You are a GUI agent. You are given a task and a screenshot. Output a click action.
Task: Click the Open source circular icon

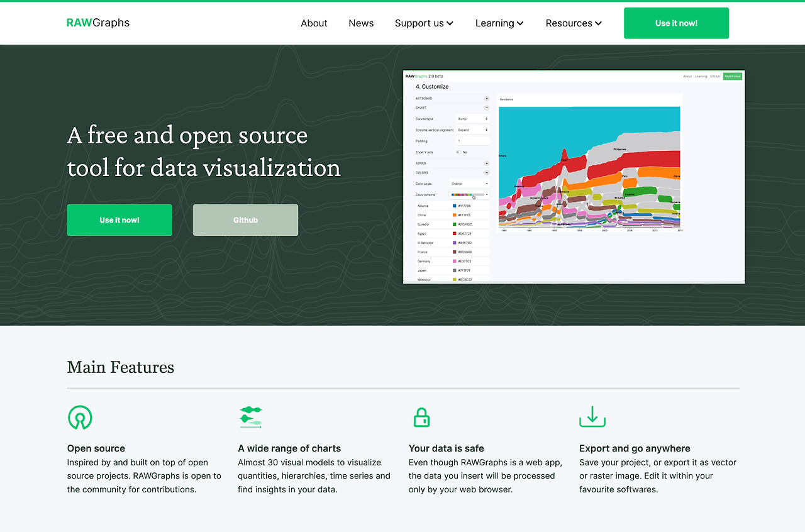(80, 418)
